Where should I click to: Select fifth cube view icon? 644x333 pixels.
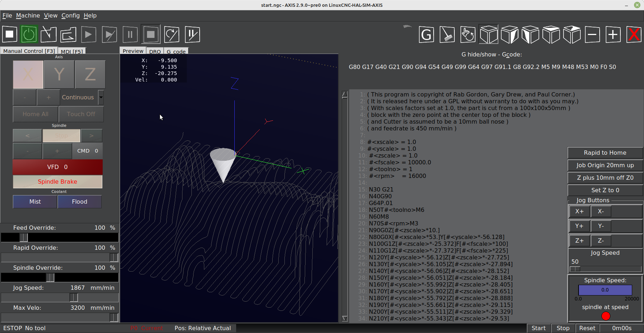[x=572, y=35]
